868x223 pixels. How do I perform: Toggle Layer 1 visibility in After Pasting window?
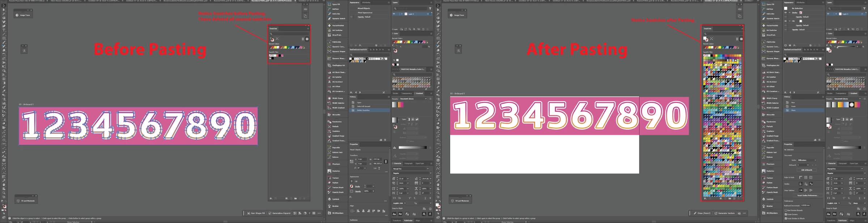tap(828, 14)
